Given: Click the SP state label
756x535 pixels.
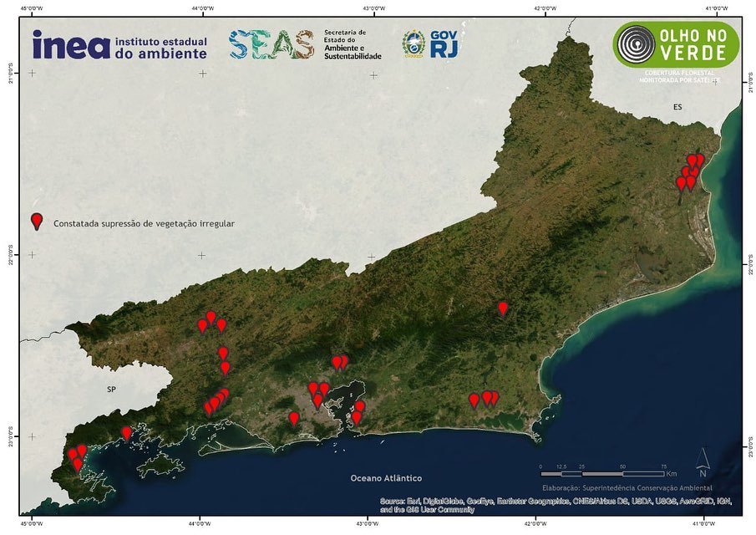Looking at the screenshot, I should coord(111,390).
